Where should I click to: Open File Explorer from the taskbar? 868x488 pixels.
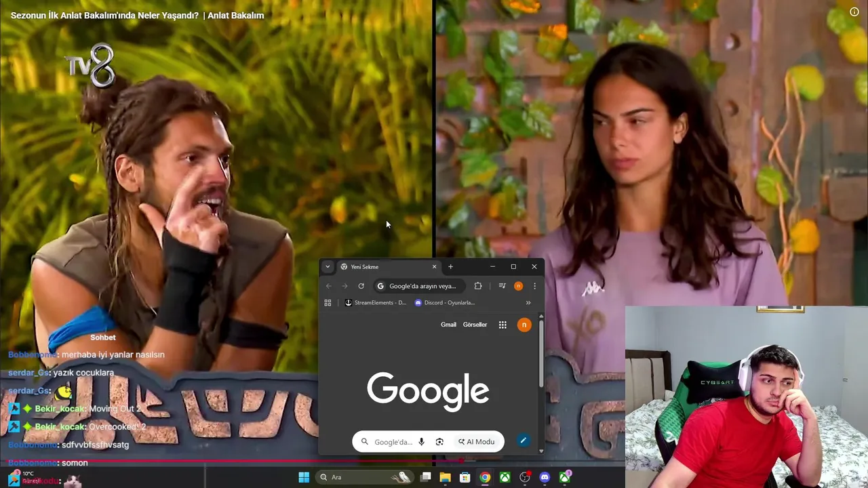[446, 477]
